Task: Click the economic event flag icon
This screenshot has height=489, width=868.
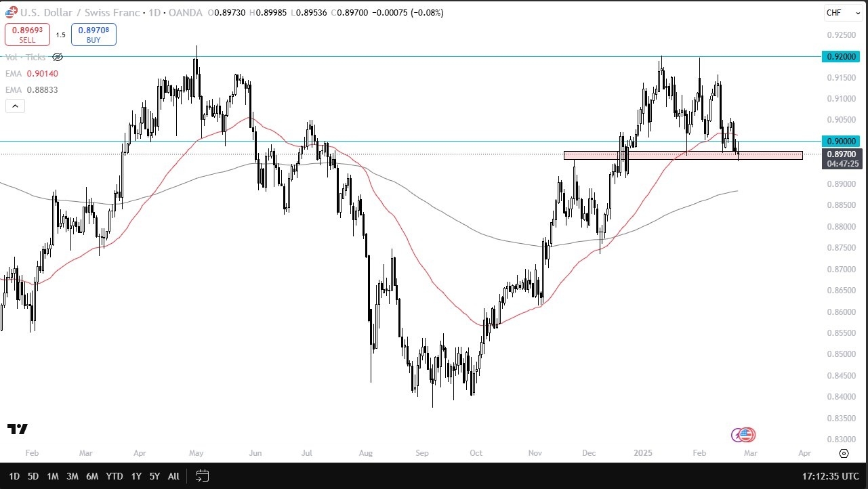Action: [746, 435]
